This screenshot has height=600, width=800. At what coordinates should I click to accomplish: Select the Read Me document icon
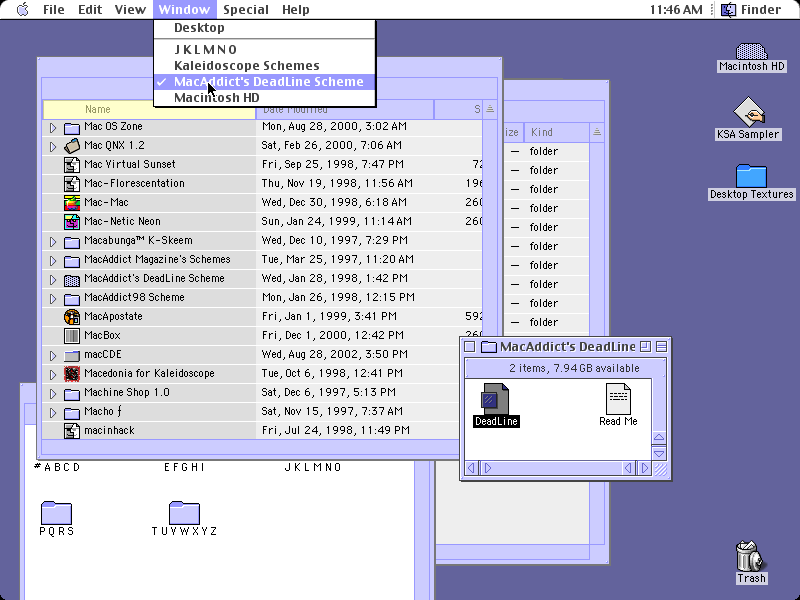pyautogui.click(x=618, y=399)
